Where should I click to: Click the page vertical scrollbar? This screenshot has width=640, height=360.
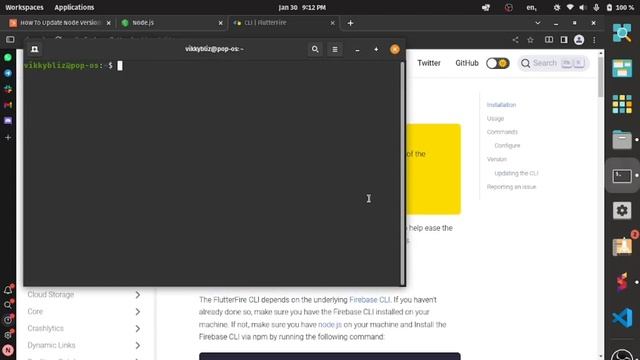(600, 77)
